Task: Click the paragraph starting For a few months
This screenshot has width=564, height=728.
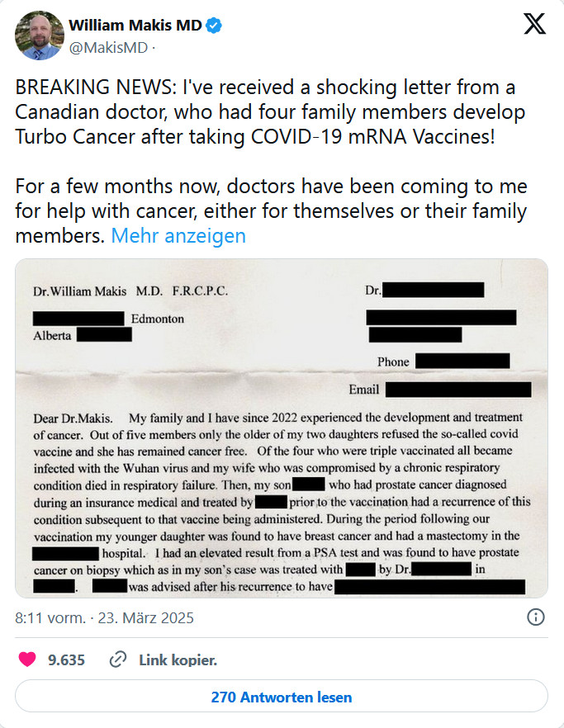Action: pyautogui.click(x=271, y=210)
